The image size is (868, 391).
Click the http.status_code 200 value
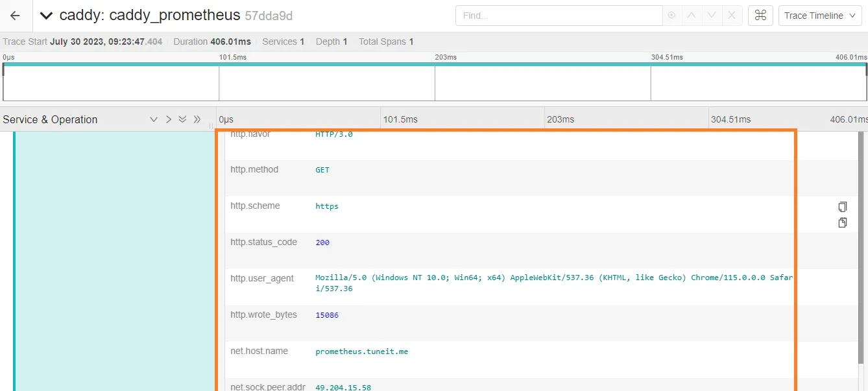(x=322, y=243)
